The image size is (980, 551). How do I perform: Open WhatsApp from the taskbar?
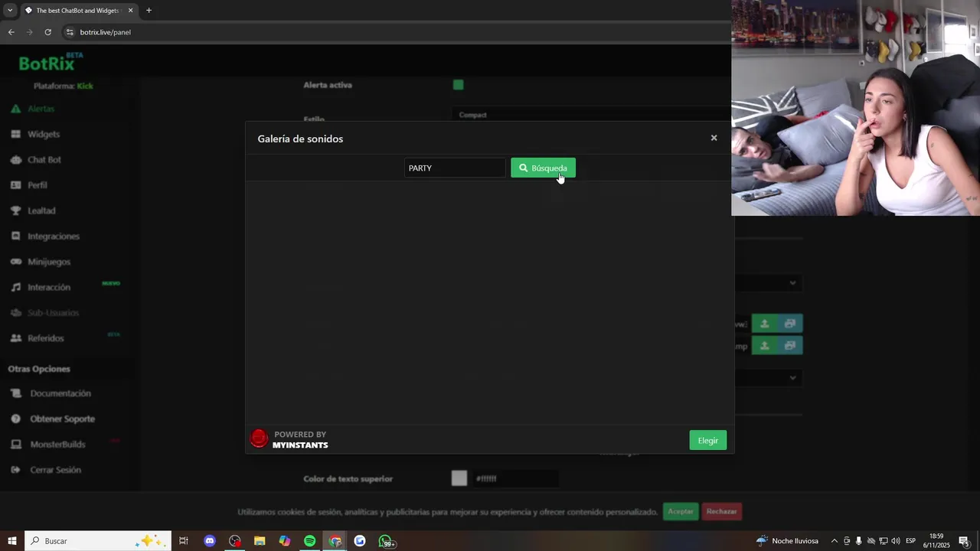385,541
